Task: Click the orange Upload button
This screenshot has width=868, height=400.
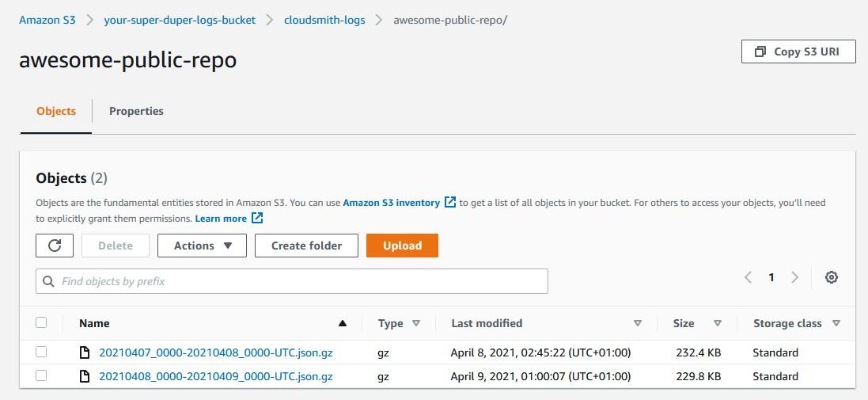Action: point(403,246)
